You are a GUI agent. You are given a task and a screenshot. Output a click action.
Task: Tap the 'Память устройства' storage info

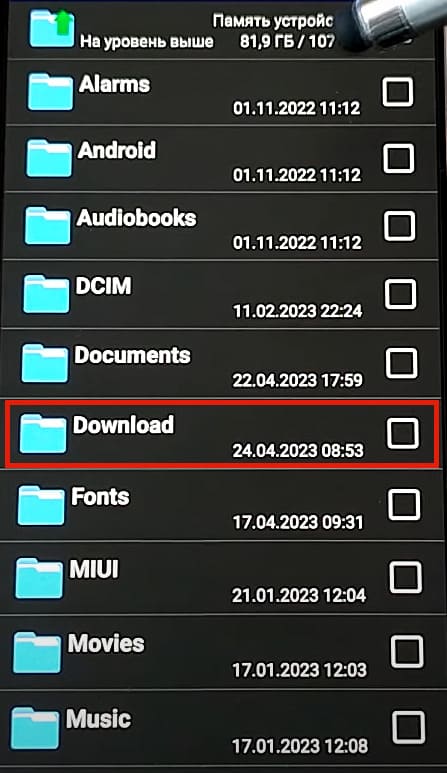tap(274, 31)
